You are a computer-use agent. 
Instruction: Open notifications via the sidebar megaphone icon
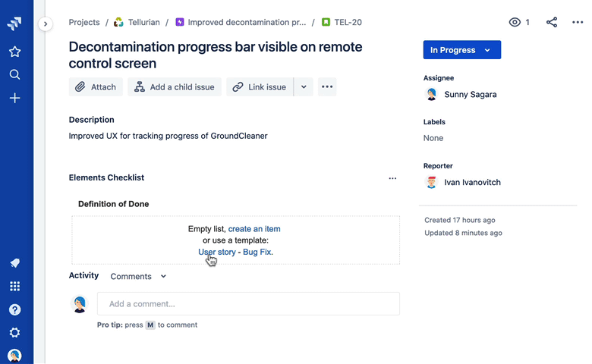point(14,263)
